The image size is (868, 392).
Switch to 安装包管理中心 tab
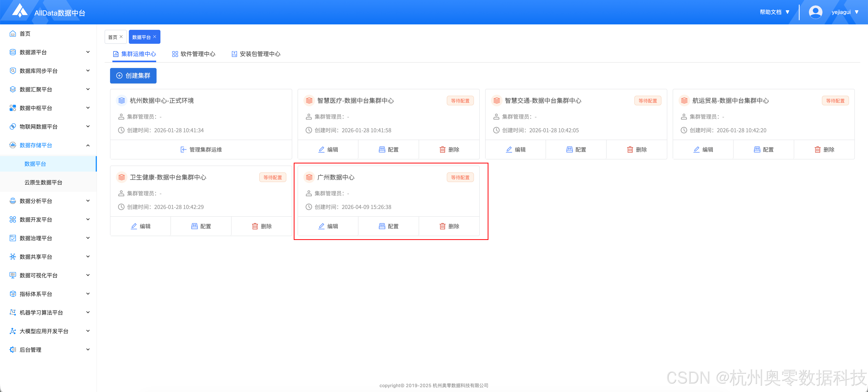[256, 54]
